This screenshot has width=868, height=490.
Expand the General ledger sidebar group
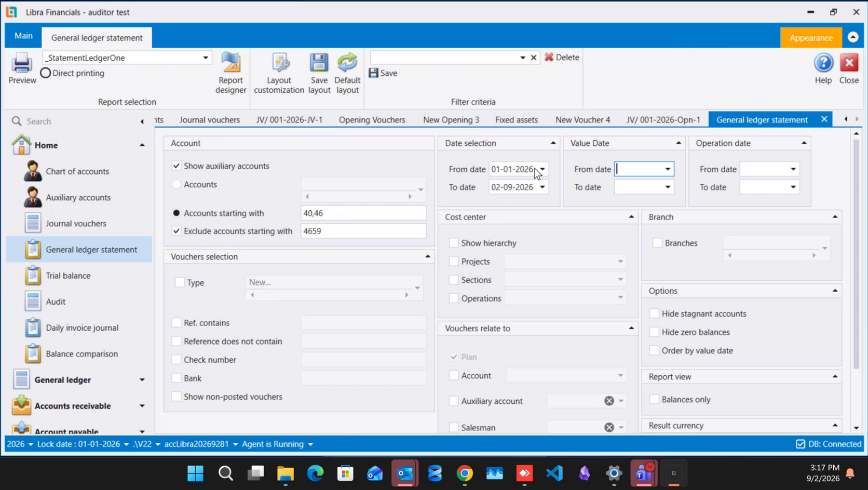(x=142, y=380)
